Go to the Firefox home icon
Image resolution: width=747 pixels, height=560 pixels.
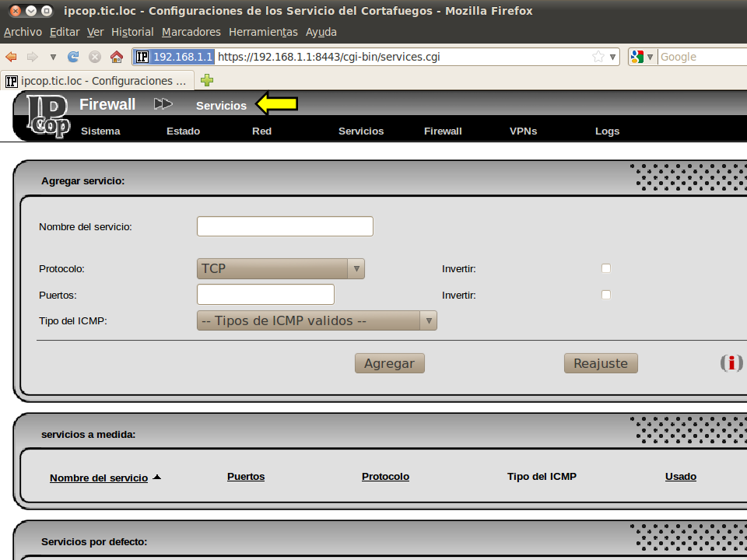point(117,57)
